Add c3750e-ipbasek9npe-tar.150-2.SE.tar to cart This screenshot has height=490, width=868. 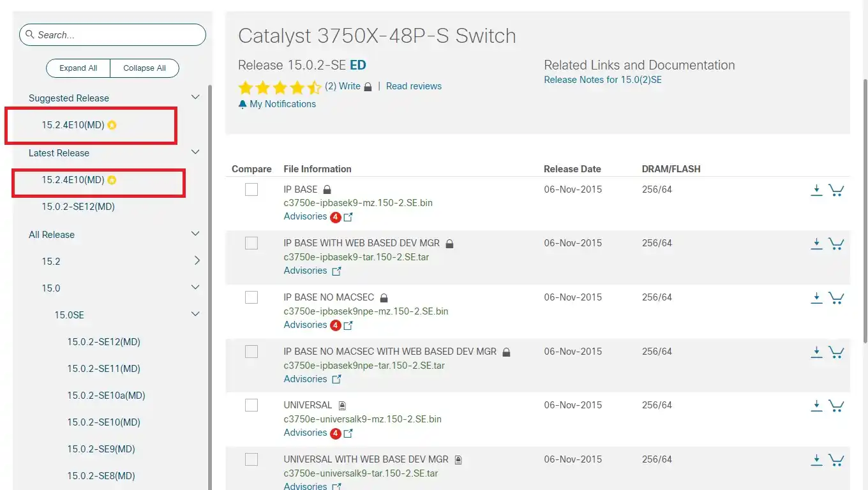click(836, 352)
